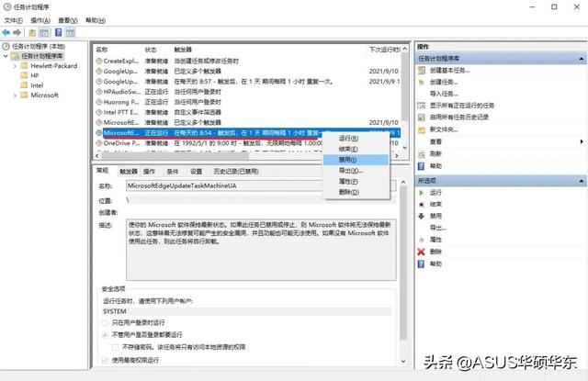Switch to the 设置 tab

click(196, 172)
